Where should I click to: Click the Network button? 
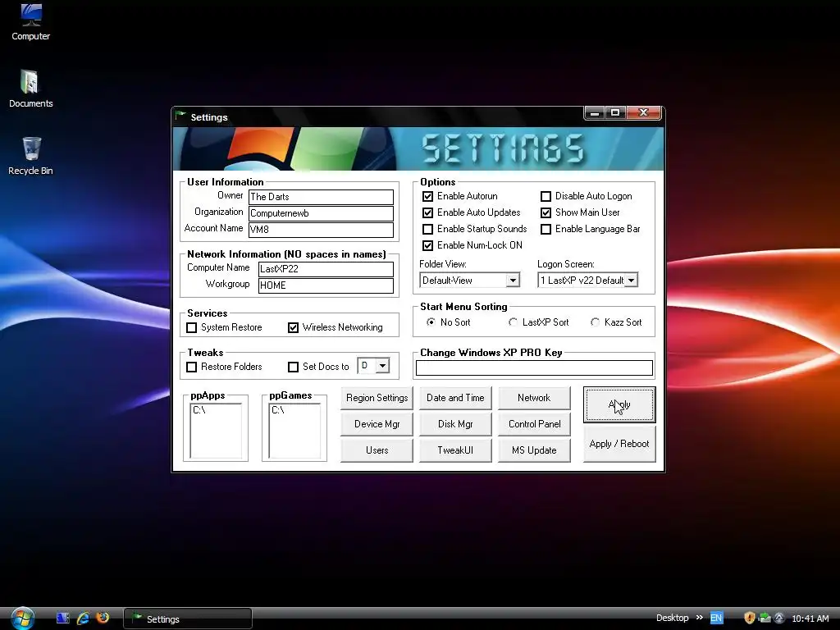pyautogui.click(x=534, y=398)
